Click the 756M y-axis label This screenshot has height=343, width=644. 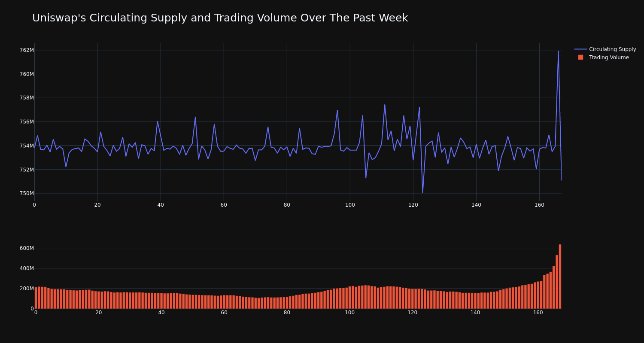click(x=27, y=122)
